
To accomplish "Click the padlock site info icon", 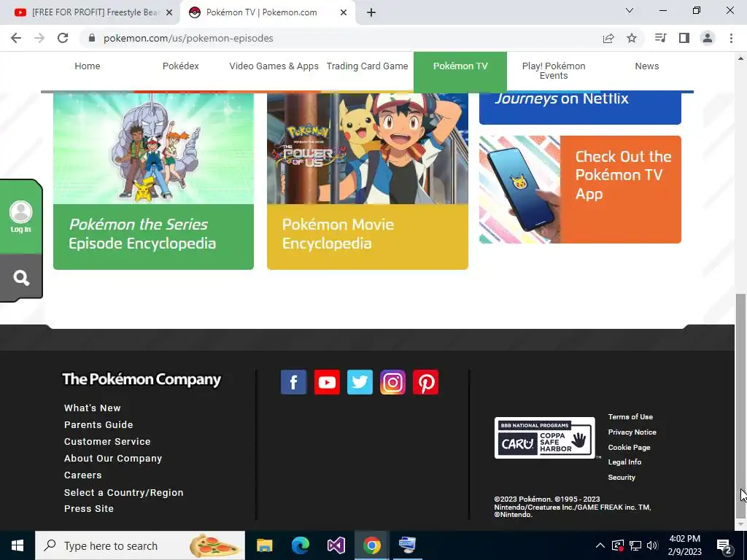I will point(92,38).
